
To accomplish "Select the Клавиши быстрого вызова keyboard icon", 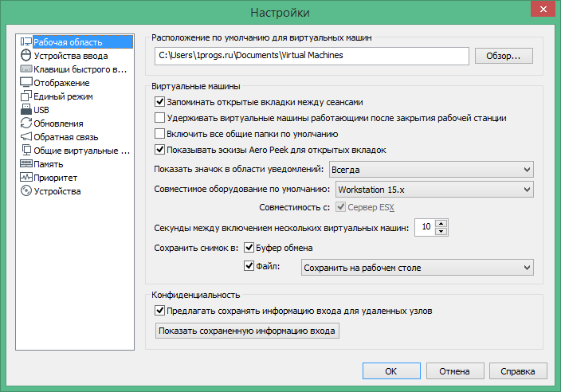I will 25,69.
